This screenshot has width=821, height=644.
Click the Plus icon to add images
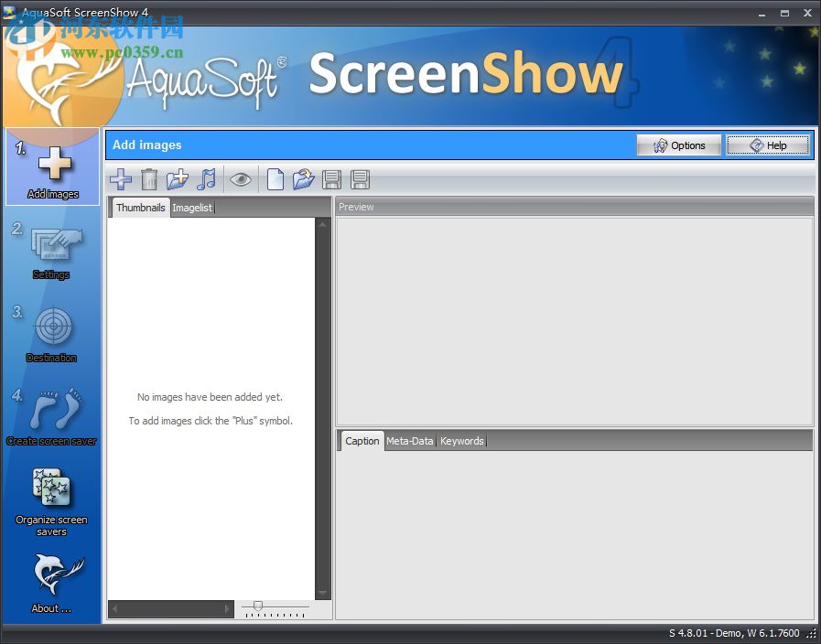pos(120,179)
